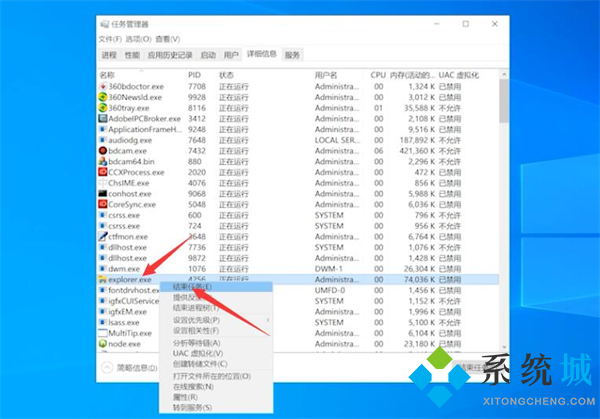The image size is (600, 419).
Task: Sort by the 用户名 column header
Action: [326, 75]
